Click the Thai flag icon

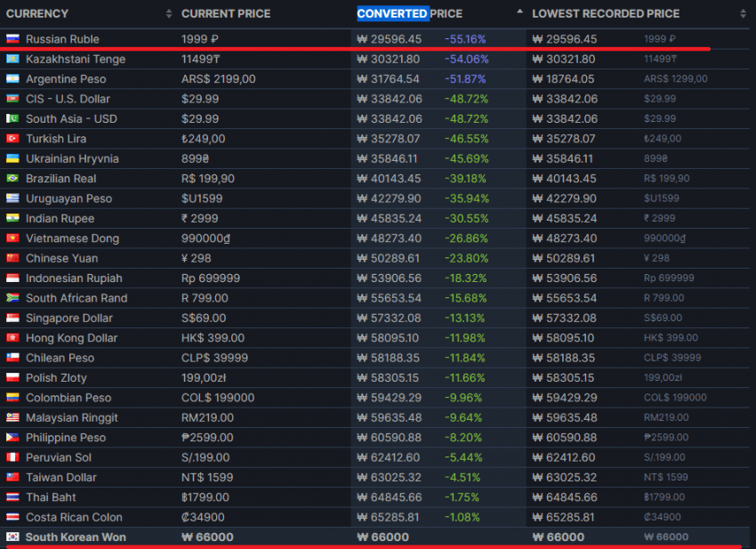(x=12, y=497)
